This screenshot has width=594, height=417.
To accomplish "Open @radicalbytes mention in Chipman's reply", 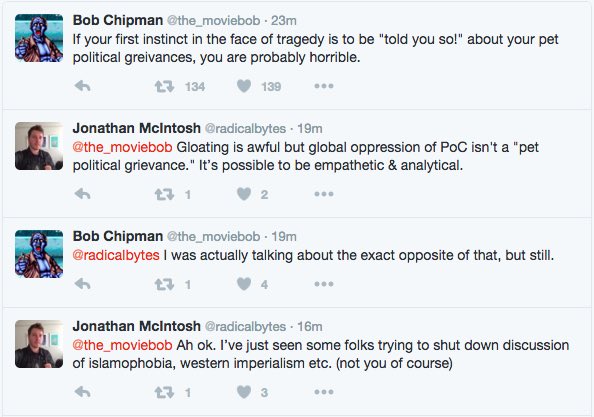I will [116, 255].
